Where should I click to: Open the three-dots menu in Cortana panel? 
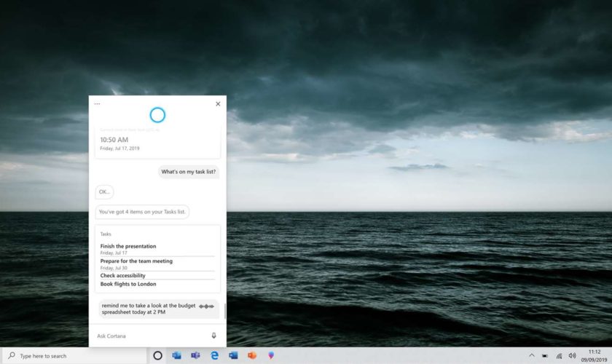coord(97,104)
